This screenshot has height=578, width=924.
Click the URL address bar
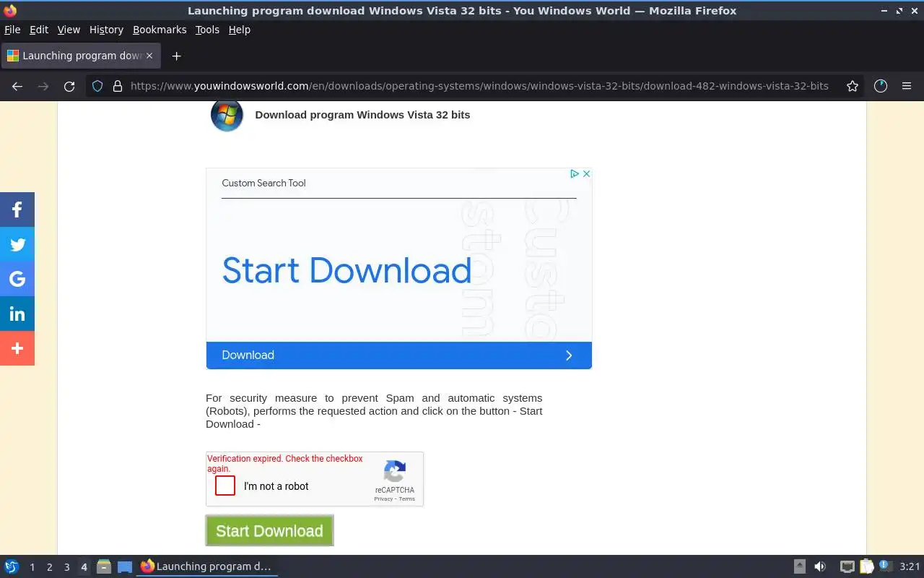click(x=479, y=86)
